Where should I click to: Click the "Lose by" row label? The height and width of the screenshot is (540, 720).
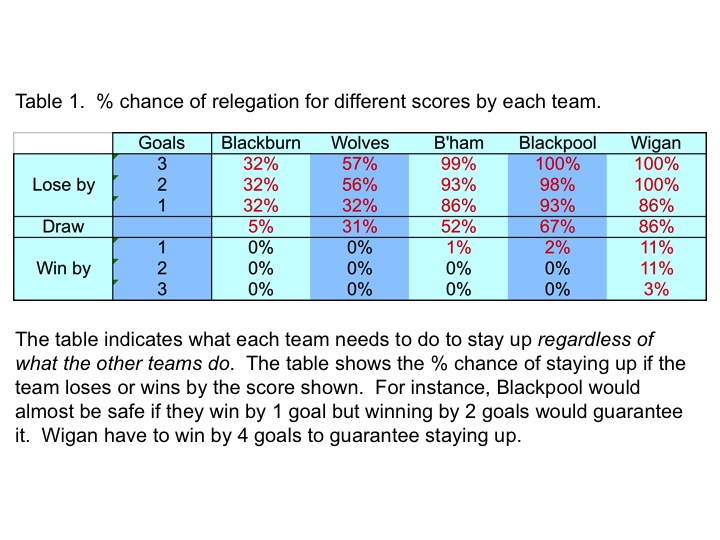(64, 185)
